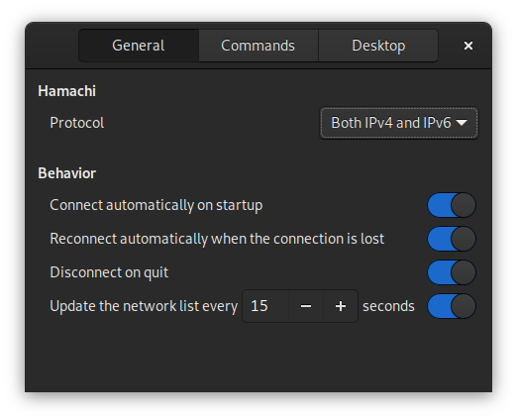Image resolution: width=517 pixels, height=420 pixels.
Task: Click the Protocol label text
Action: tap(77, 123)
